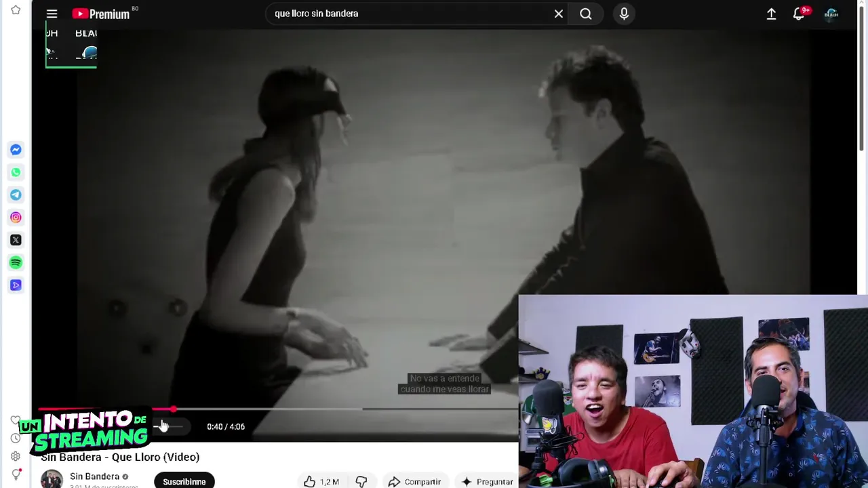Click the Suscribirme button
Screen dimensions: 868x488
tap(184, 481)
